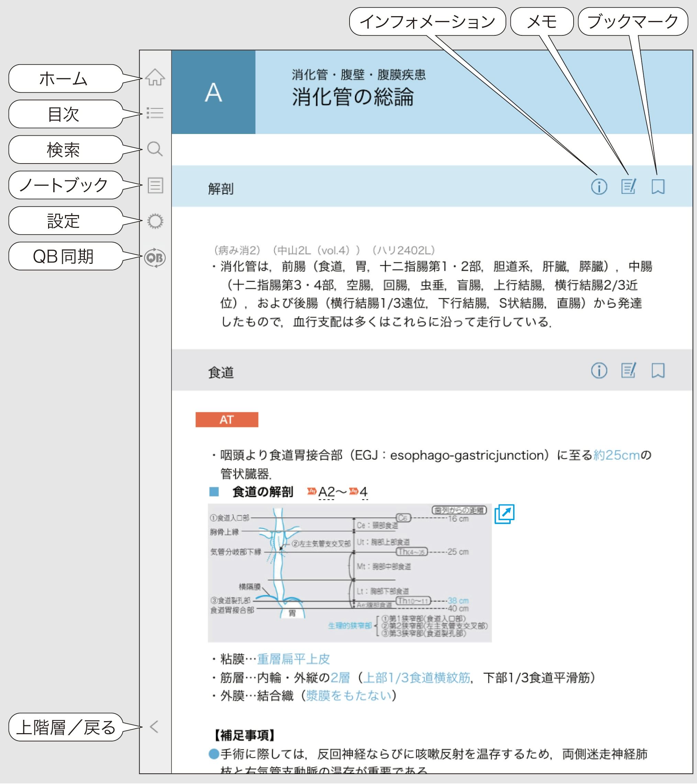
Task: Click the highlighted term 漿膜をもたない
Action: pos(348,695)
